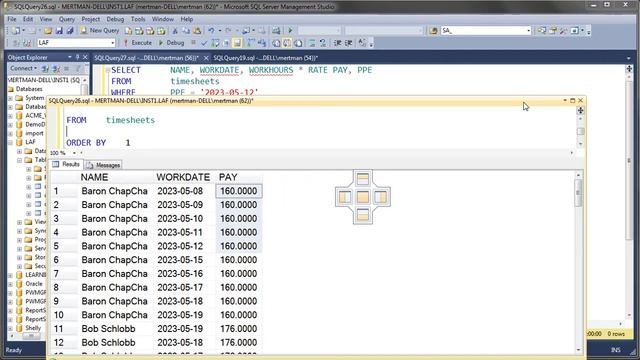The height and width of the screenshot is (360, 640).
Task: Click the Parse checkmark icon
Action: pyautogui.click(x=204, y=43)
